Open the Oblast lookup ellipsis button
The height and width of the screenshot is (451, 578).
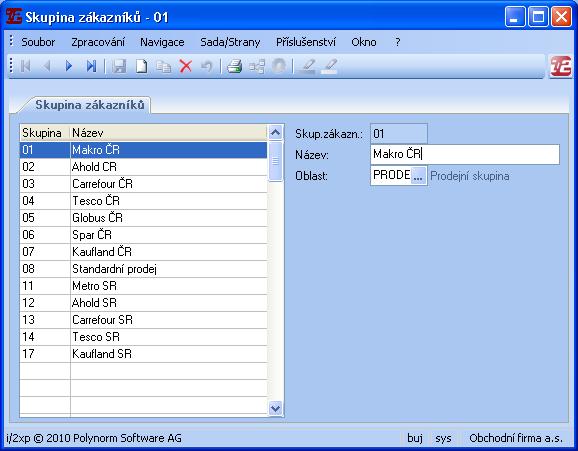tap(418, 176)
